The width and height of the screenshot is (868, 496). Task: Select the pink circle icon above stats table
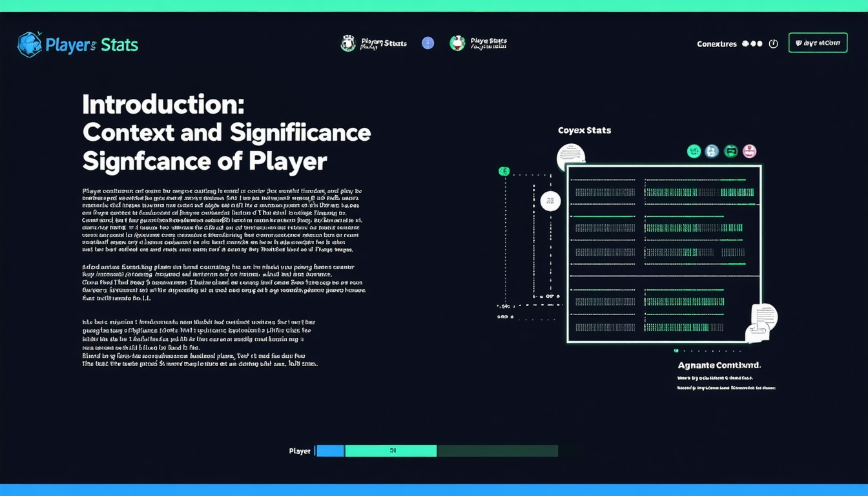pyautogui.click(x=749, y=151)
